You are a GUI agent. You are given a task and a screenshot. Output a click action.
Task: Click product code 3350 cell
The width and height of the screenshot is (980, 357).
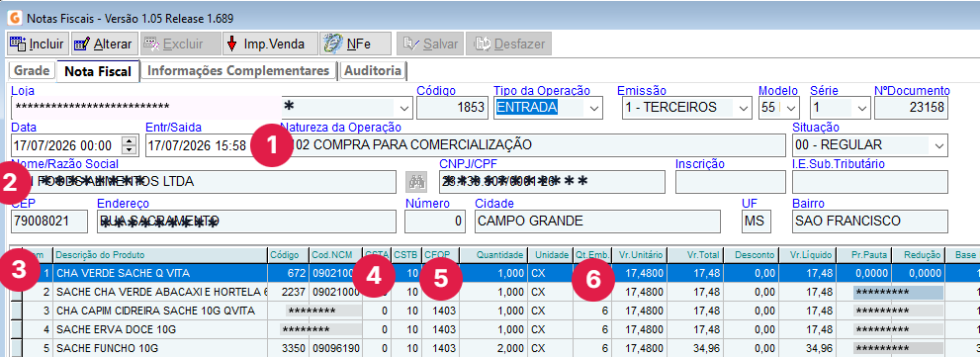[x=288, y=348]
